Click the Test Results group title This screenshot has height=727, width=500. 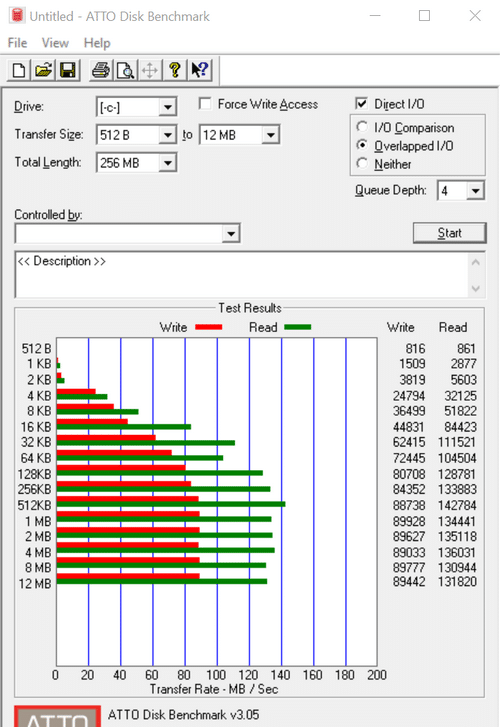pos(250,308)
